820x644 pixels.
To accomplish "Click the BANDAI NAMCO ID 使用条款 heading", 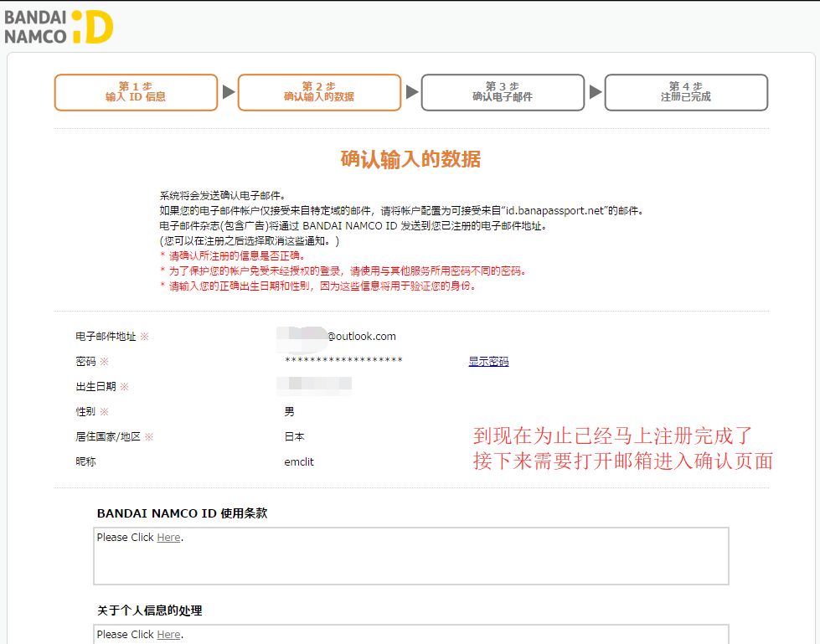I will (x=182, y=513).
